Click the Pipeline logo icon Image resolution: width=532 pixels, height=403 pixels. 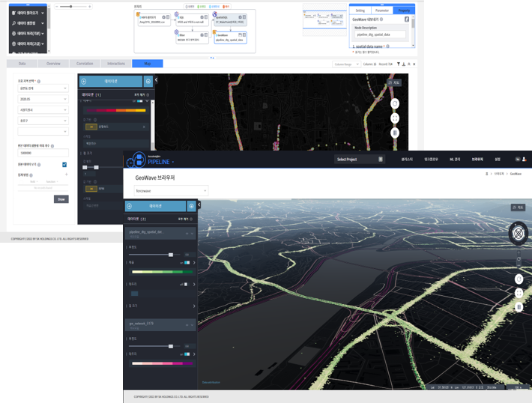pos(136,160)
